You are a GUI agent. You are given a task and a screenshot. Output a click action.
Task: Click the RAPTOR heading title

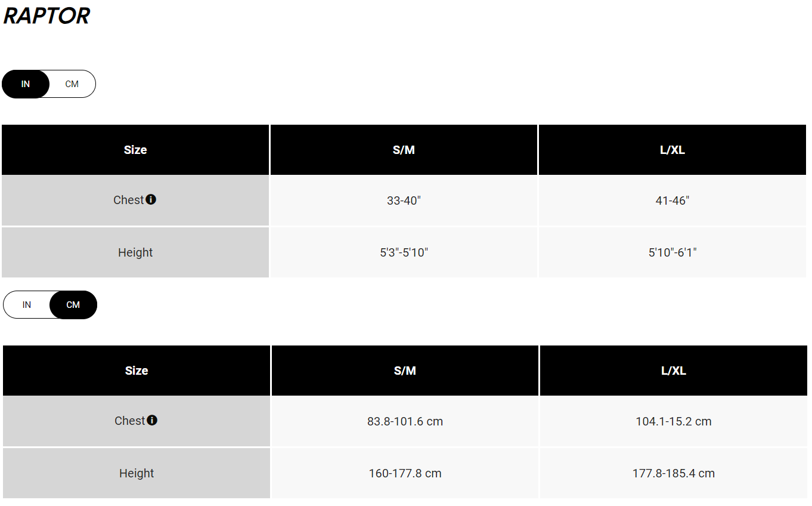tap(47, 16)
